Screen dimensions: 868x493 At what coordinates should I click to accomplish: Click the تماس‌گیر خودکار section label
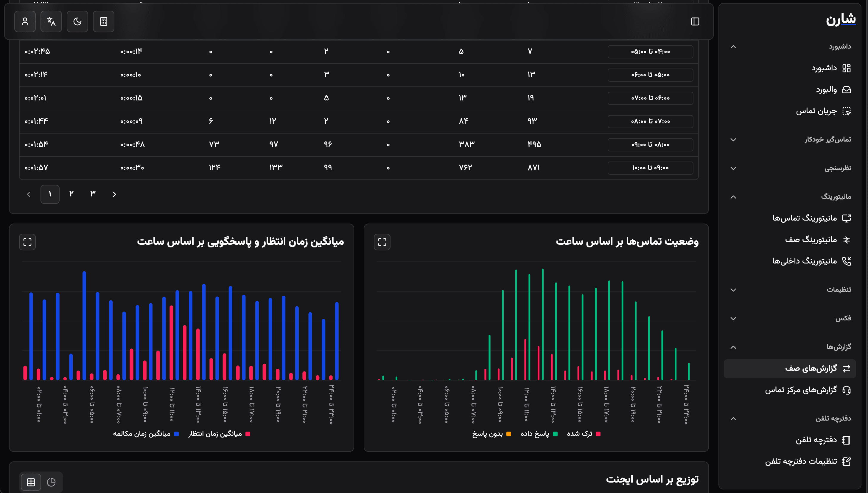pos(828,139)
